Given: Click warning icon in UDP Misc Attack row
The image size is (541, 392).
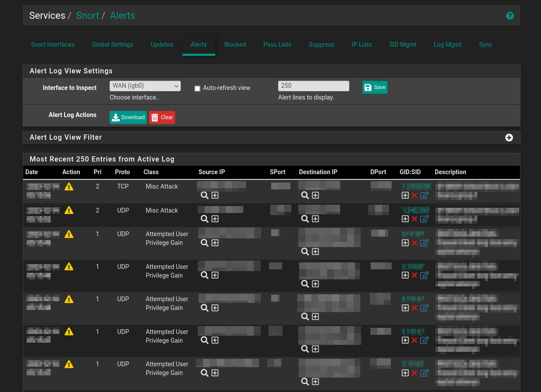Looking at the screenshot, I should (x=69, y=210).
